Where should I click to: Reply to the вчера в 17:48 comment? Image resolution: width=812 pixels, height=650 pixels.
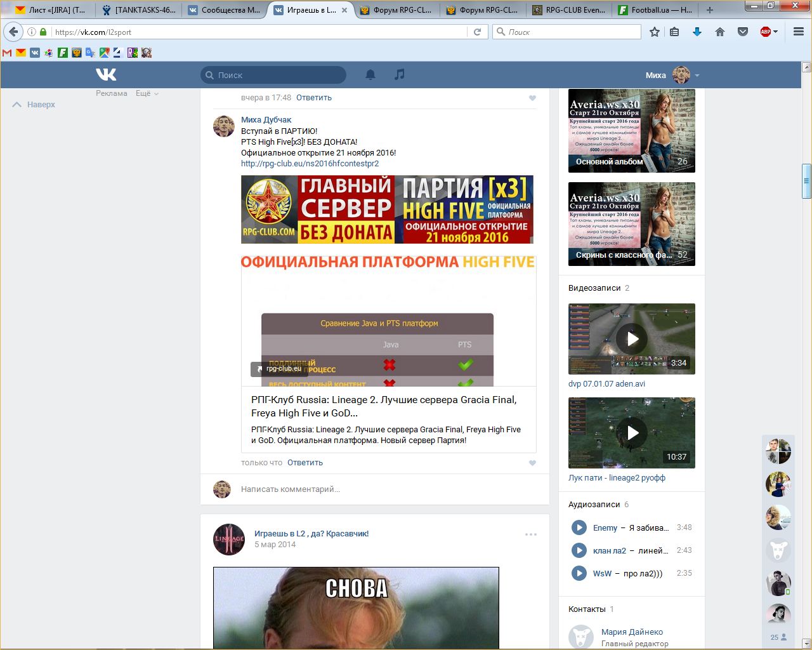[x=314, y=98]
